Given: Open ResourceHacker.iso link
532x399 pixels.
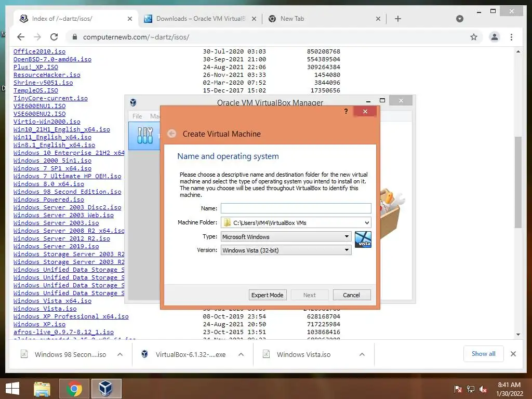Looking at the screenshot, I should point(47,75).
